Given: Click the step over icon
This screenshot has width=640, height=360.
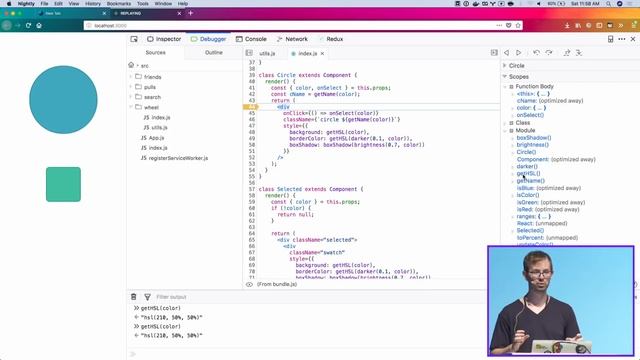Looking at the screenshot, I should tap(549, 53).
